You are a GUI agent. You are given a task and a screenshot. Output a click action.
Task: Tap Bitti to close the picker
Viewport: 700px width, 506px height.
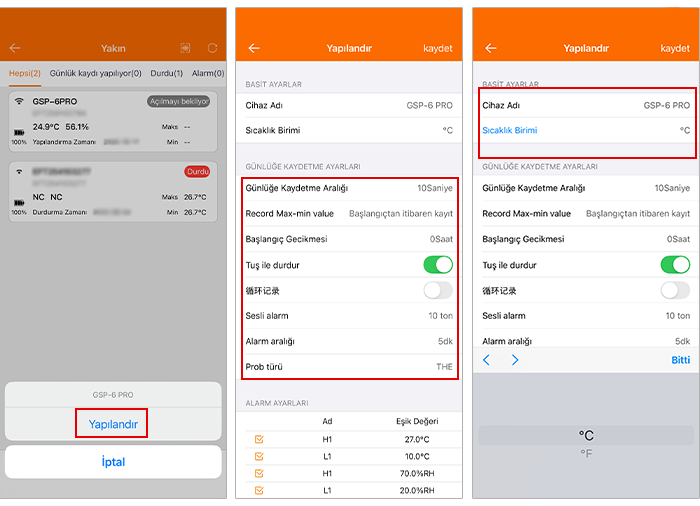pyautogui.click(x=680, y=360)
